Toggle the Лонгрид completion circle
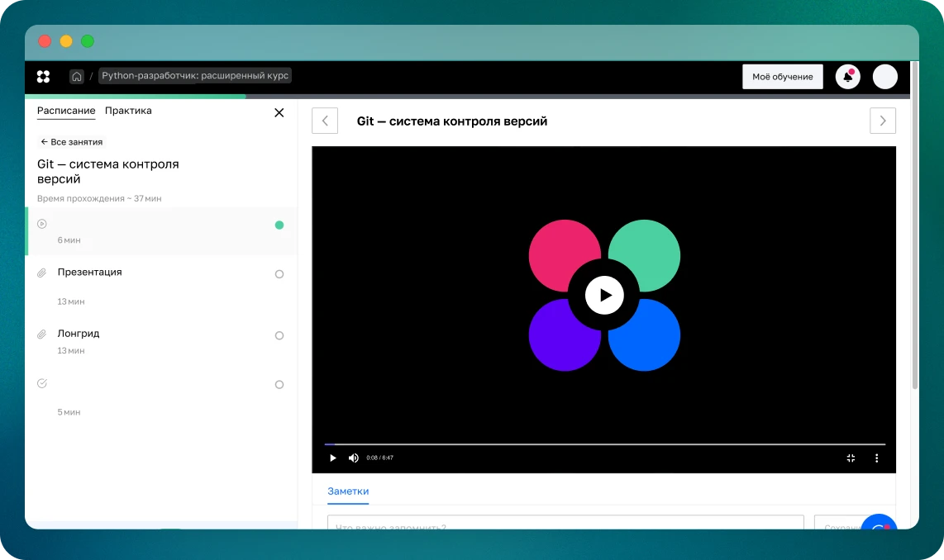 pos(279,335)
